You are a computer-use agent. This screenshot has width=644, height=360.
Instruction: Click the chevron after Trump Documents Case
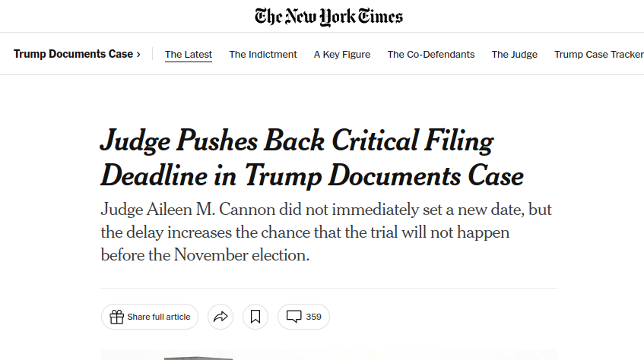tap(138, 55)
